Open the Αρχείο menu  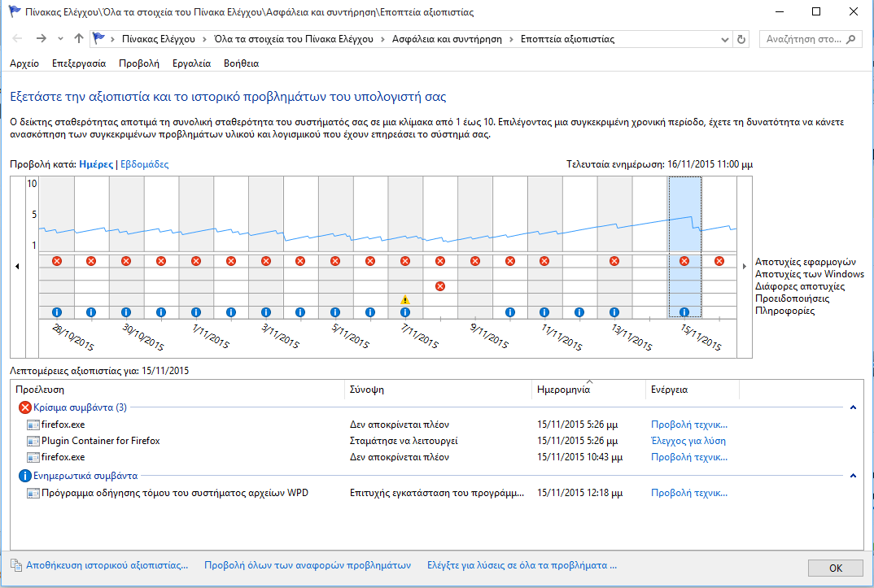point(24,63)
